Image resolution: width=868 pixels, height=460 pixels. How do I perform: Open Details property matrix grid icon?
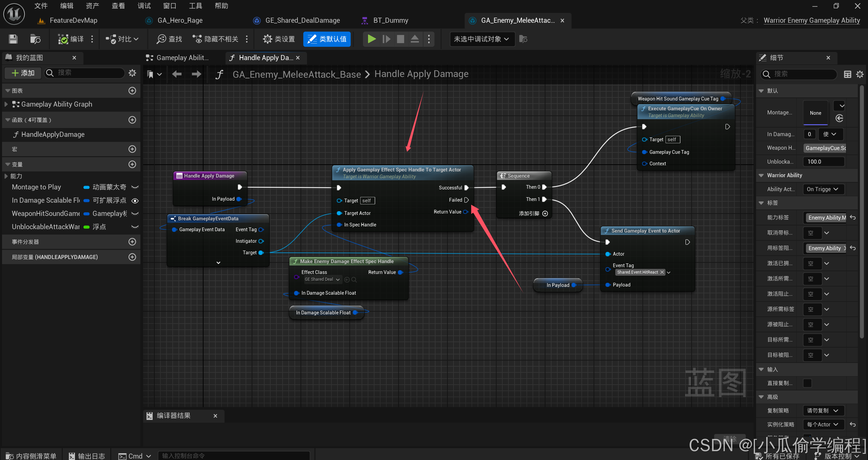[847, 74]
